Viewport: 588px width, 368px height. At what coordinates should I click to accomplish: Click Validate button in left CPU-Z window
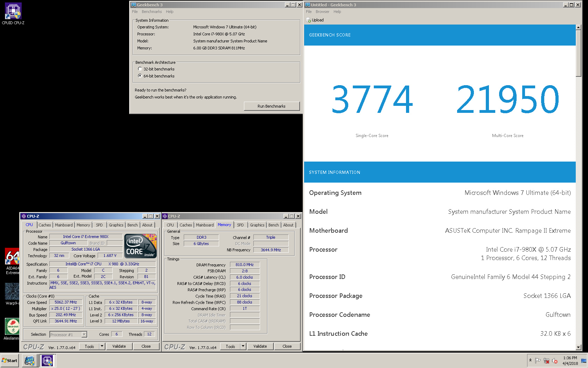point(119,346)
